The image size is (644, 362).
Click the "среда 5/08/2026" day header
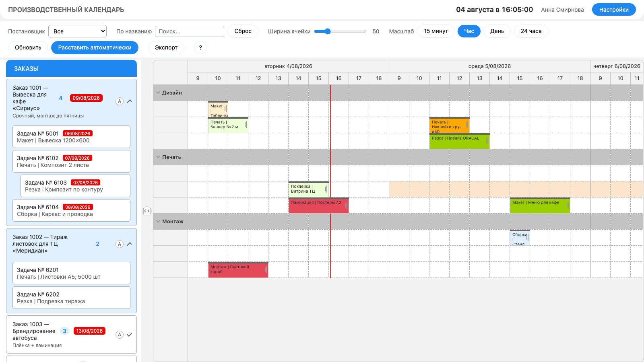coord(489,66)
